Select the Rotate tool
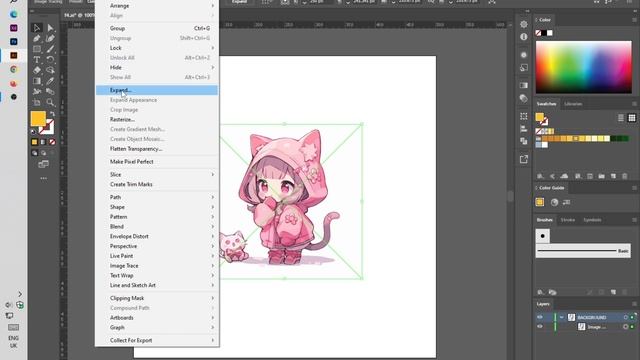Screen dimensions: 640x360 tap(50, 60)
